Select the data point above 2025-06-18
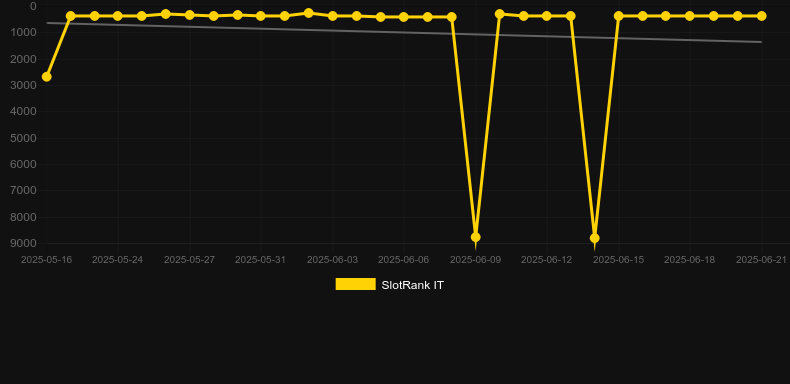This screenshot has height=384, width=790. 690,16
